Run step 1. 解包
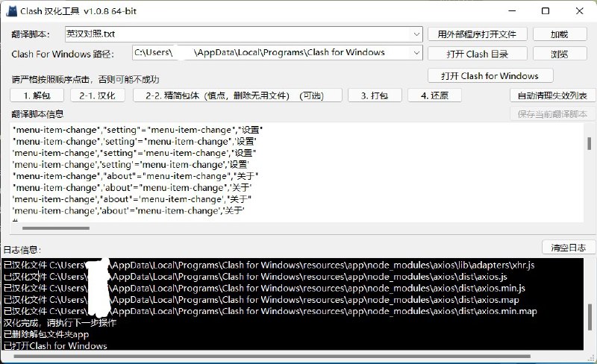This screenshot has width=597, height=364. [x=37, y=95]
